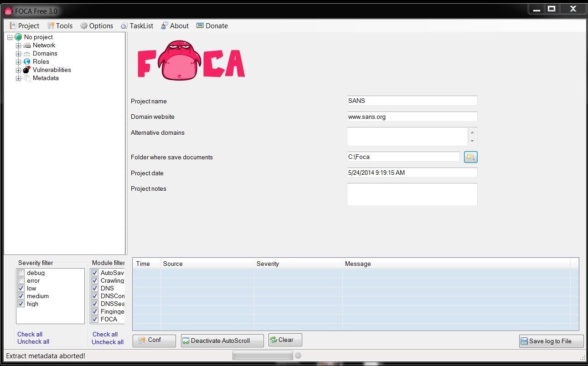Click Deactivate AutoScroll button
Viewport: 588px width, 366px height.
click(x=222, y=341)
